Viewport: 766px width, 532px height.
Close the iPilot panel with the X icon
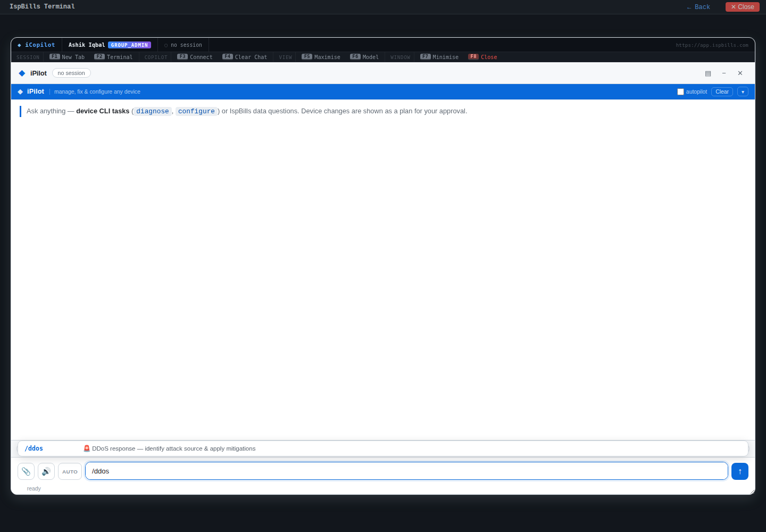click(x=740, y=73)
